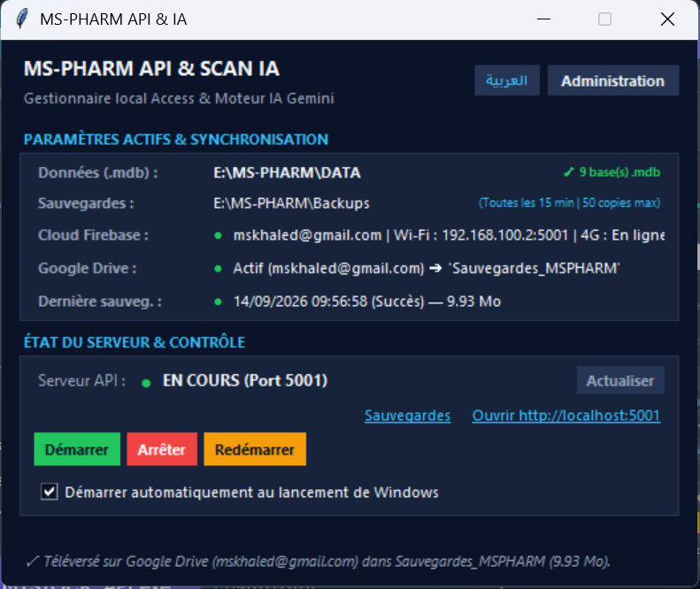The height and width of the screenshot is (589, 700).
Task: Click 'Gestionnaire local Access & Moteur IA Gemini' subtitle
Action: pos(179,98)
